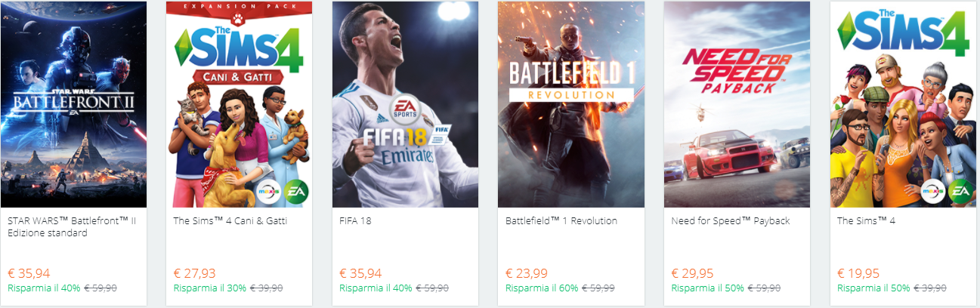The height and width of the screenshot is (308, 980).
Task: Click the € 35,94 price for Battlefront II
Action: (29, 273)
